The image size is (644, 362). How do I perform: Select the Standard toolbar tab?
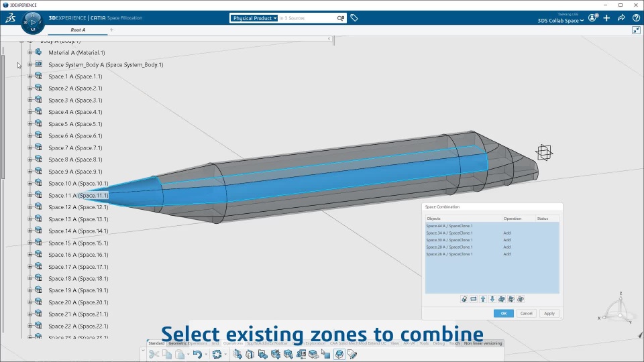pyautogui.click(x=156, y=343)
